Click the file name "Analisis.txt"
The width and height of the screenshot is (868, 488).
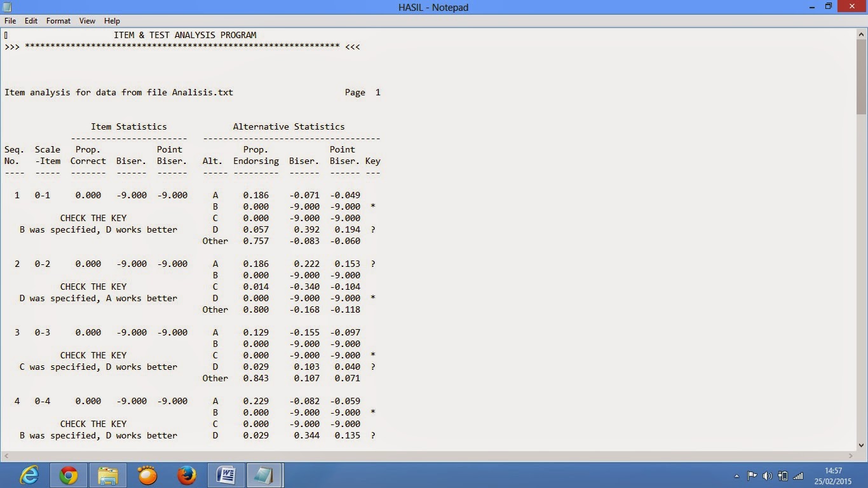[x=203, y=92]
